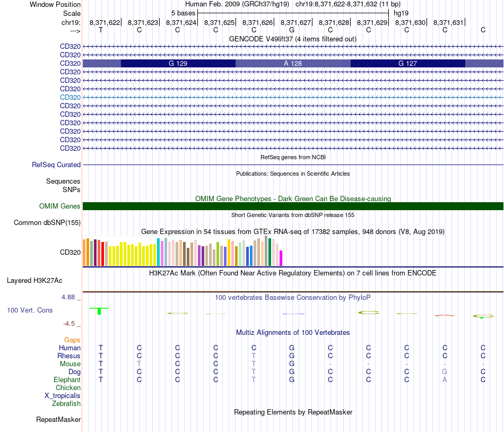This screenshot has width=504, height=432.
Task: Click the position label 8,371,627
Action: tap(296, 22)
